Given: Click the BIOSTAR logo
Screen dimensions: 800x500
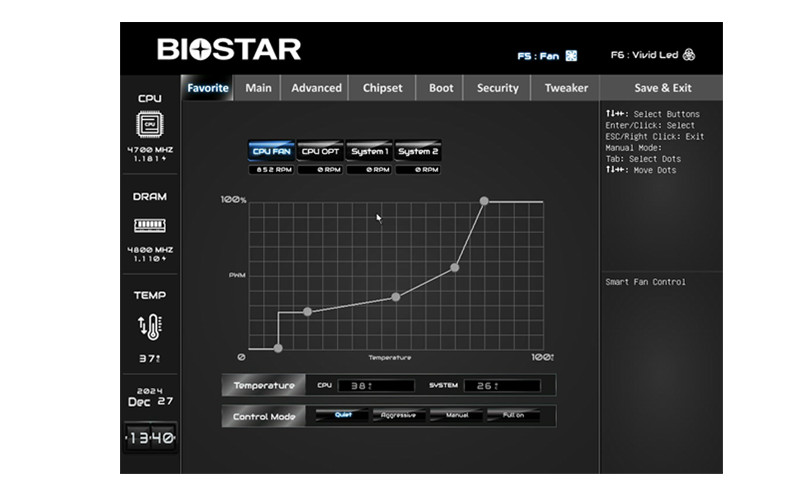Looking at the screenshot, I should 229,49.
